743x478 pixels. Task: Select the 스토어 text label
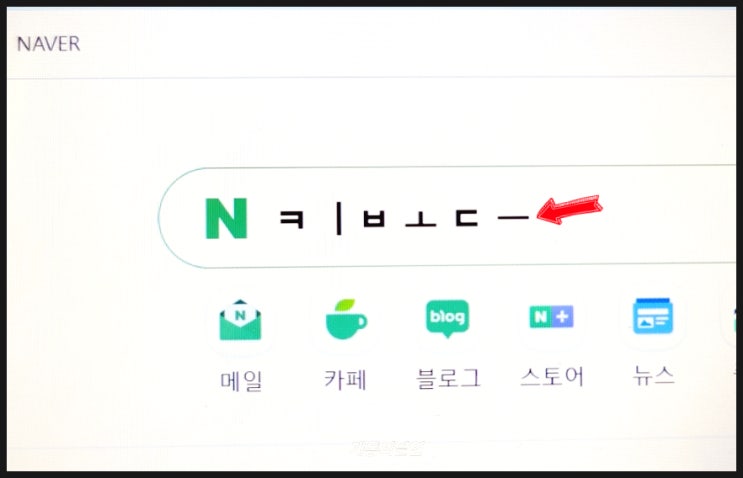coord(552,377)
